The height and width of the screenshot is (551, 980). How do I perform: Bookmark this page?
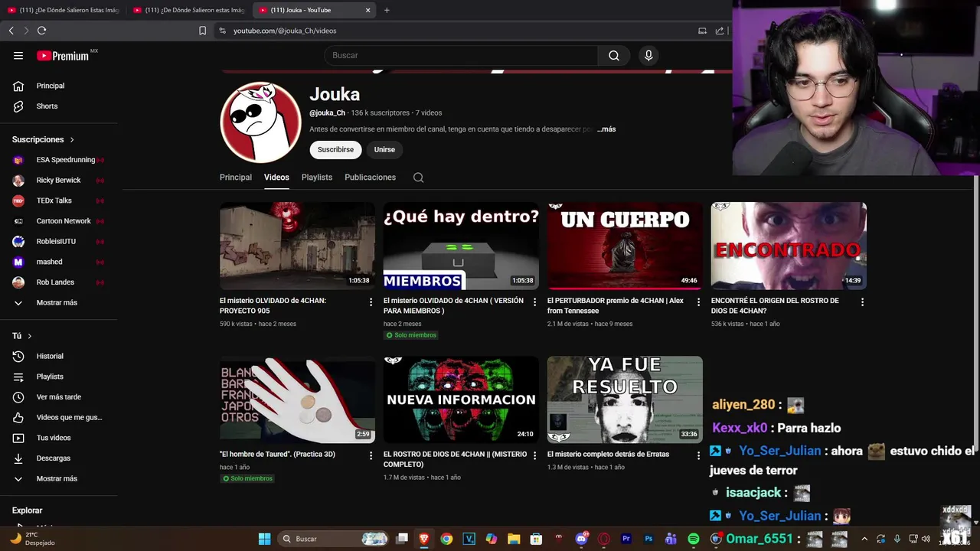(202, 31)
